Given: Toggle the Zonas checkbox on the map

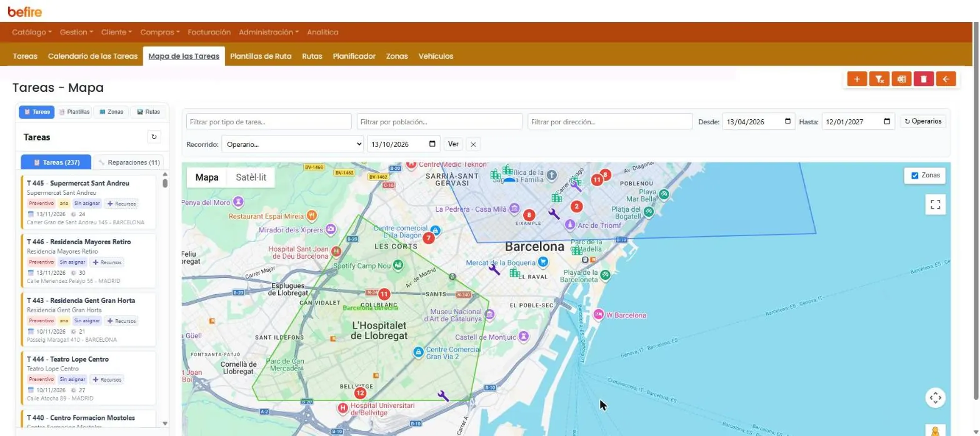Looking at the screenshot, I should tap(914, 176).
